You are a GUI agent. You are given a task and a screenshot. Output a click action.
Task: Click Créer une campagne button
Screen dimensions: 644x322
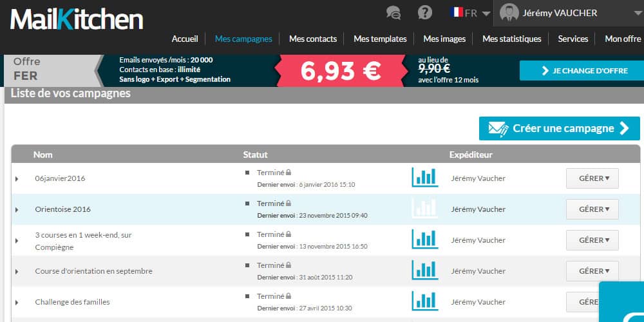(x=560, y=129)
